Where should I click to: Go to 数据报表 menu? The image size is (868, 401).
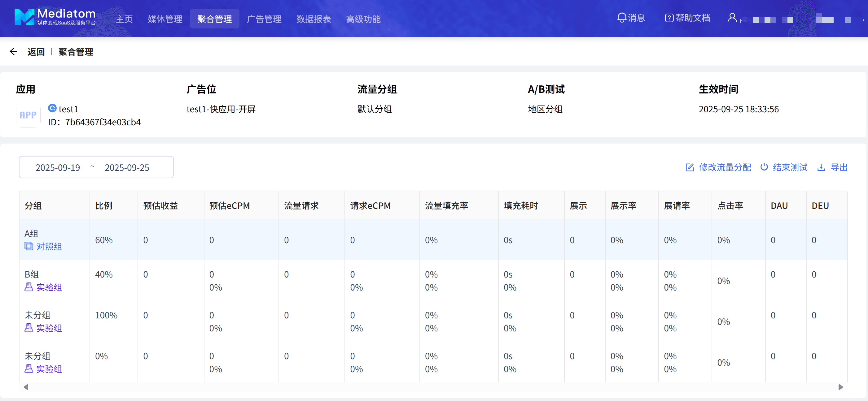[313, 19]
